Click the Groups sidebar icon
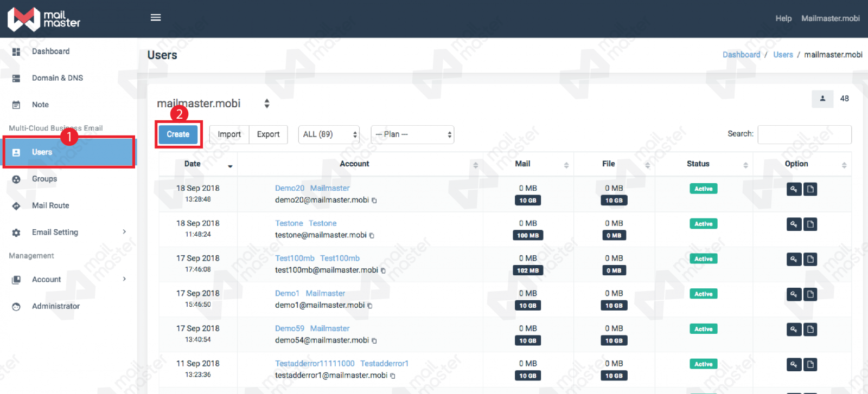 coord(16,179)
